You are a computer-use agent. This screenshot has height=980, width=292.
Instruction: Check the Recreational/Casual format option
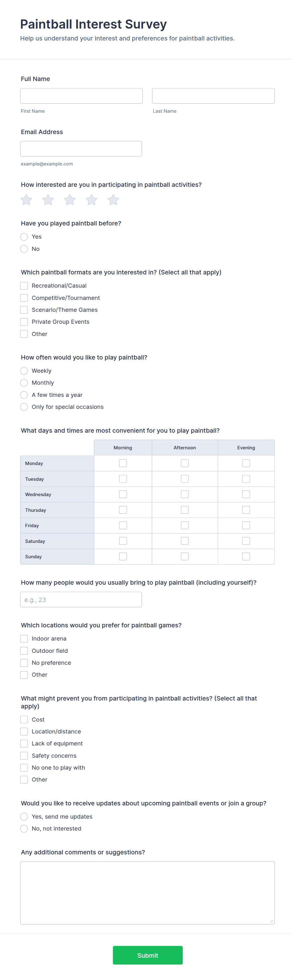(x=24, y=286)
